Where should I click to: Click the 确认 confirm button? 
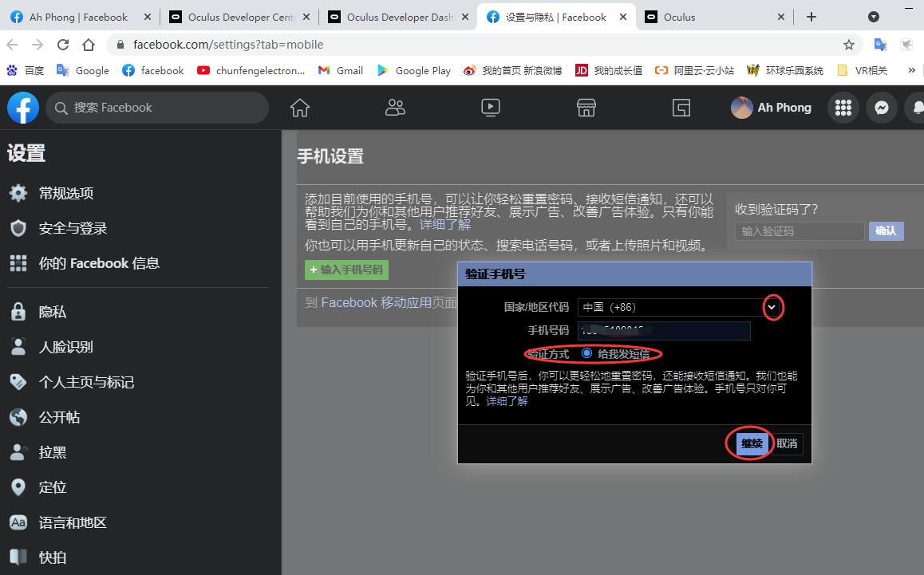pos(886,231)
